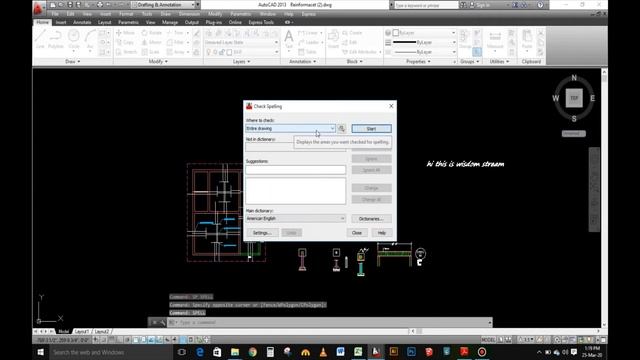Open the lineweight ByLayer dropdown
Screen dimensions: 640x360
coord(424,42)
